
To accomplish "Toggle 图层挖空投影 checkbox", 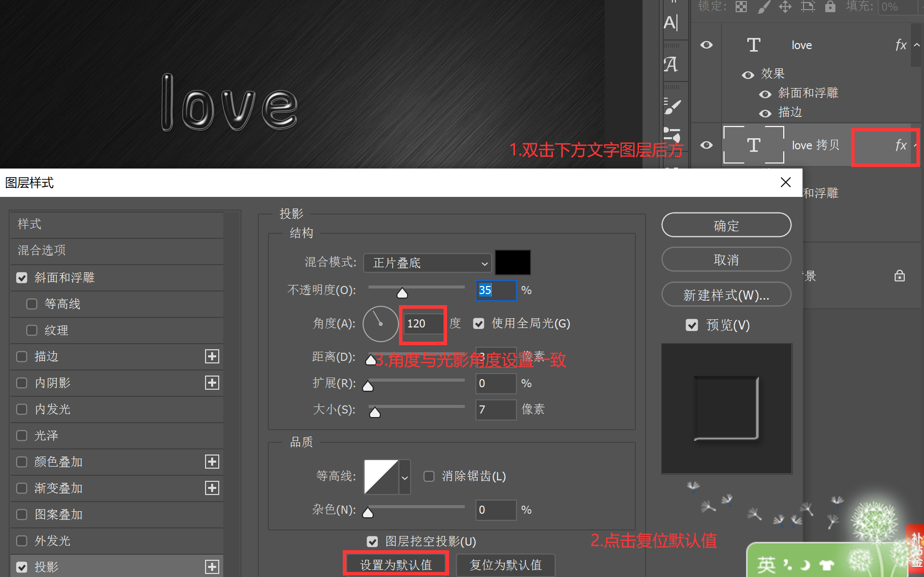I will [x=372, y=542].
